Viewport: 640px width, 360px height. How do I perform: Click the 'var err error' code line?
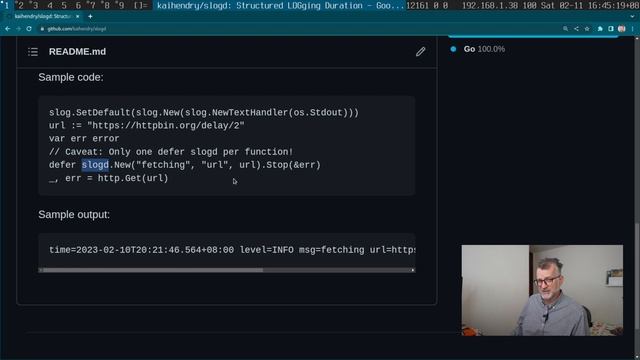[84, 139]
